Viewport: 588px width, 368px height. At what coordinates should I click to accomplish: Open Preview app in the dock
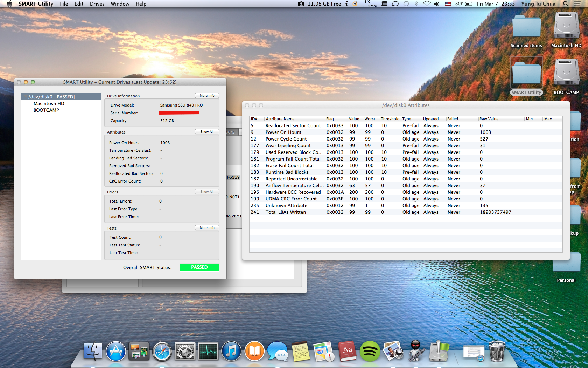(x=393, y=351)
